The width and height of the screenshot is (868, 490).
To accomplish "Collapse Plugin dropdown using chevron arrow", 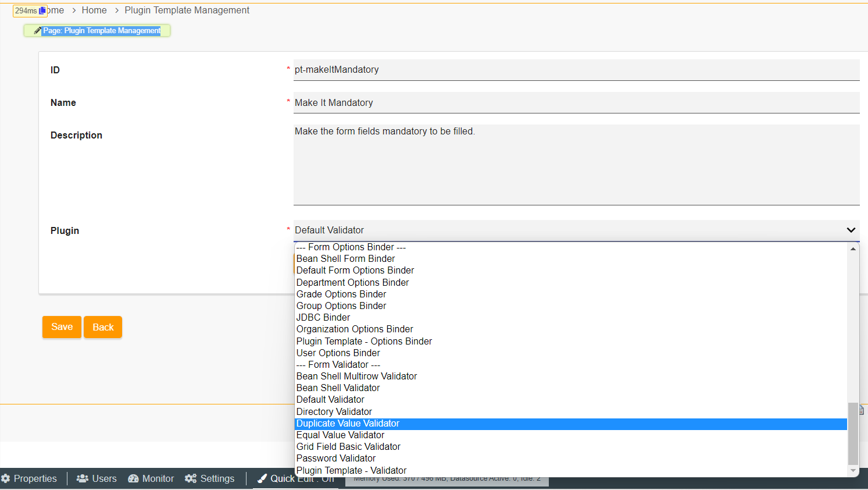I will point(851,230).
